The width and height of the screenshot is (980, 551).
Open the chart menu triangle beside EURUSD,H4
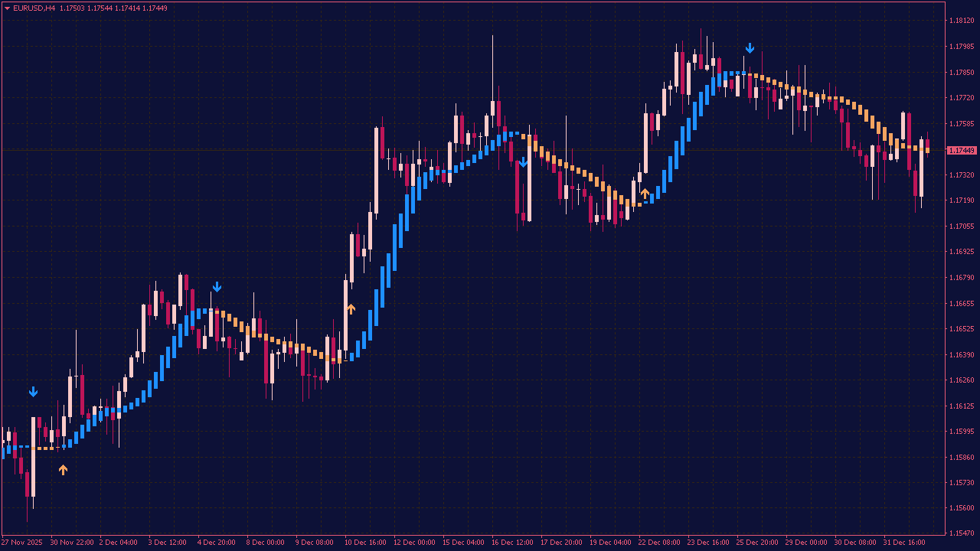pyautogui.click(x=8, y=8)
